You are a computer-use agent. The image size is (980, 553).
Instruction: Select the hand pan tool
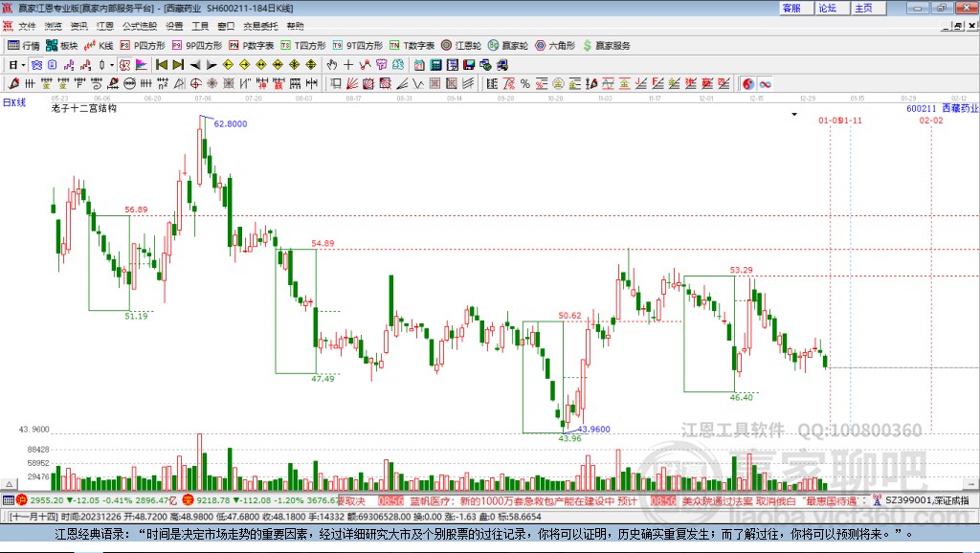[332, 65]
